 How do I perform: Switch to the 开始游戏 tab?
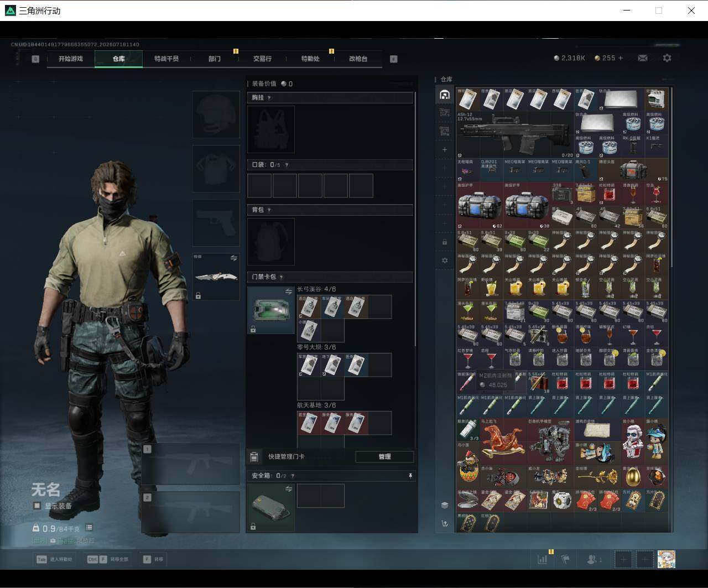71,59
